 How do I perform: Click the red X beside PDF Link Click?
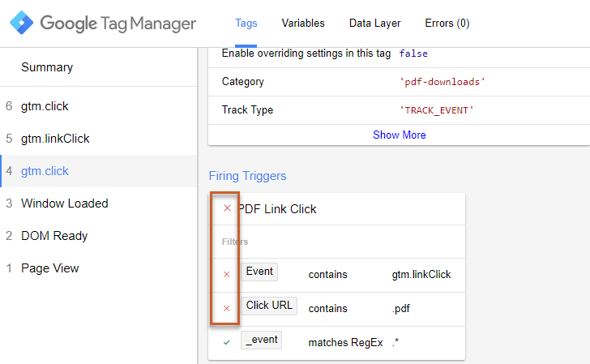[227, 208]
